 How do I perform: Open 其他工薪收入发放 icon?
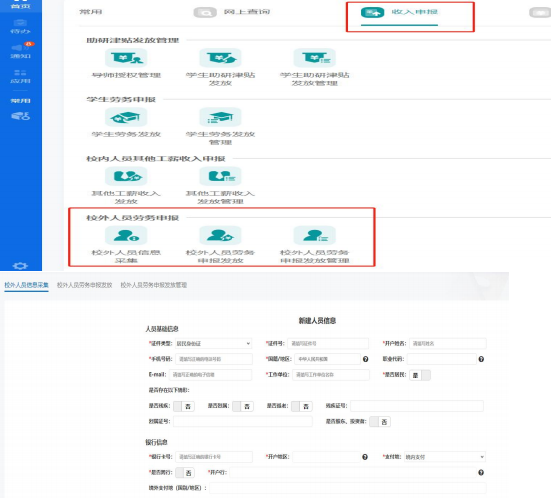pyautogui.click(x=126, y=176)
